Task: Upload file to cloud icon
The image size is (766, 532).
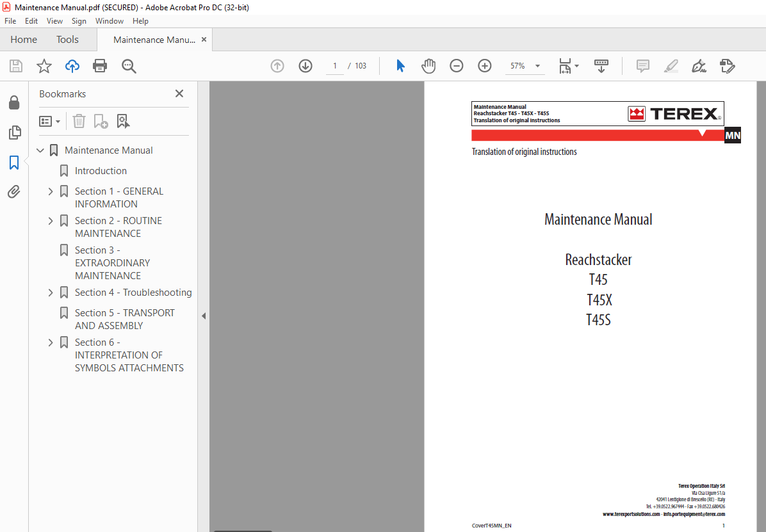Action: (x=72, y=66)
